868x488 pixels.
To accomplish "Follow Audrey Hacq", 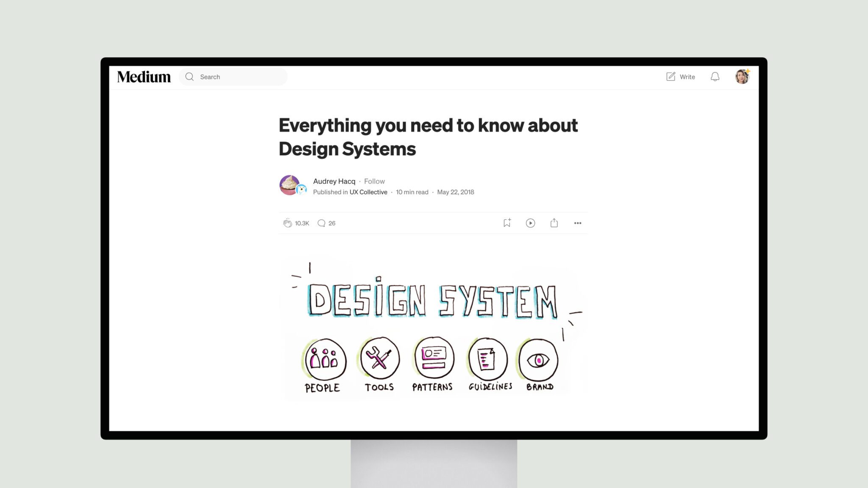I will point(374,181).
